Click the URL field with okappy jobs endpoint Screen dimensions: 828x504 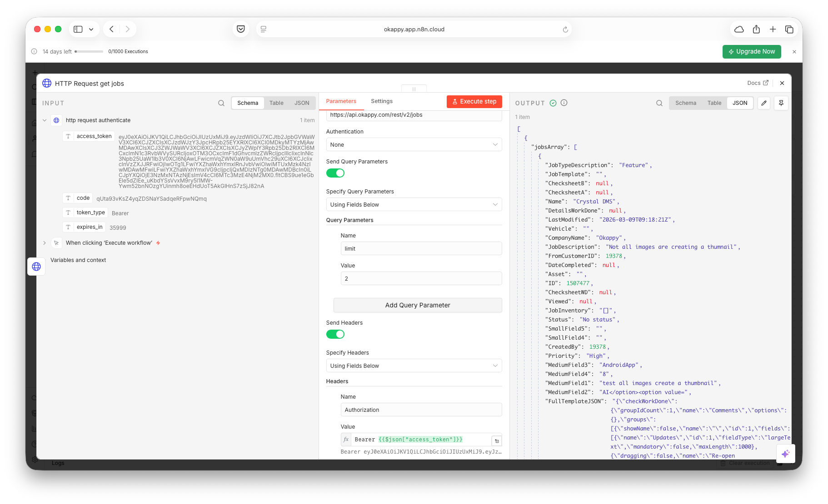pyautogui.click(x=414, y=115)
